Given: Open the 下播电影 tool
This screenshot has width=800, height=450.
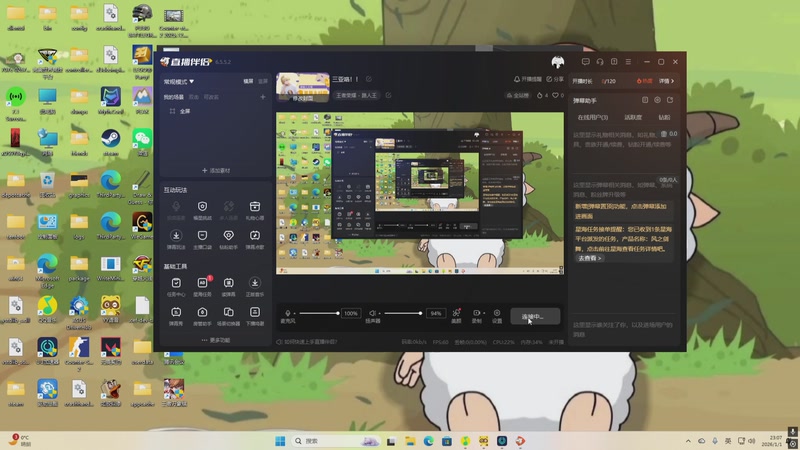Looking at the screenshot, I should coord(255,316).
